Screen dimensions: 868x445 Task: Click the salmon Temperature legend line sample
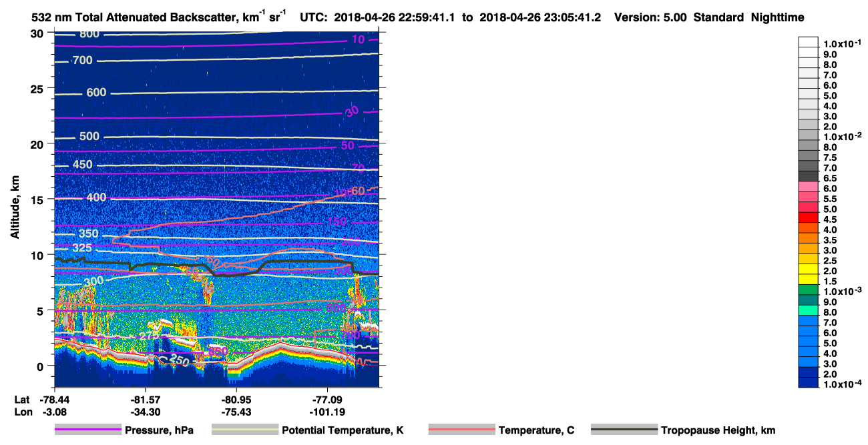(462, 430)
